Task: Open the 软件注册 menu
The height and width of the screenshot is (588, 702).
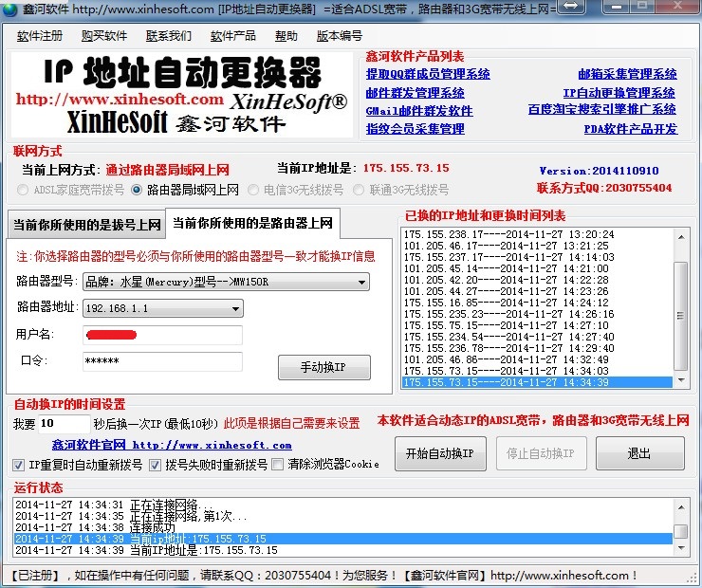Action: [x=40, y=36]
